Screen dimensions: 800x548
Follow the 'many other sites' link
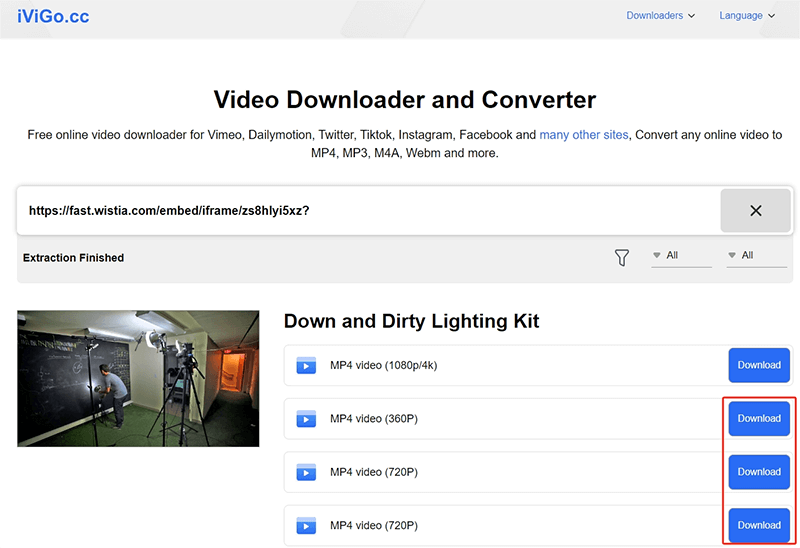584,135
